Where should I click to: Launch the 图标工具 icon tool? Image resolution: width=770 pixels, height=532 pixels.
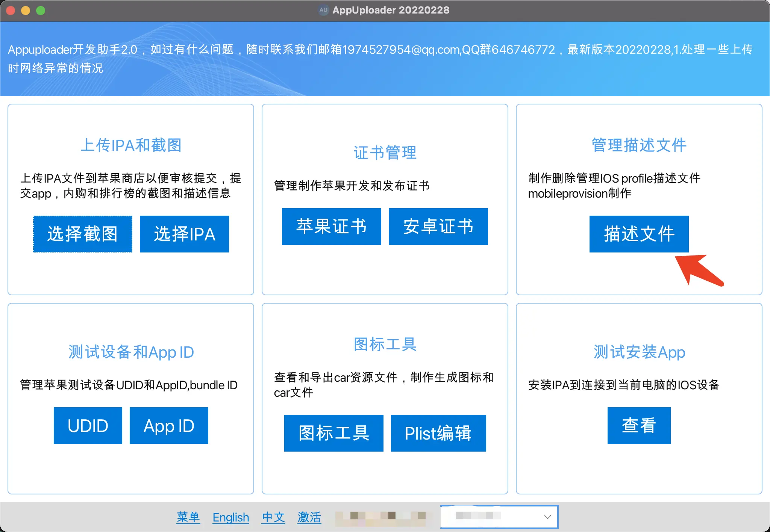[333, 433]
